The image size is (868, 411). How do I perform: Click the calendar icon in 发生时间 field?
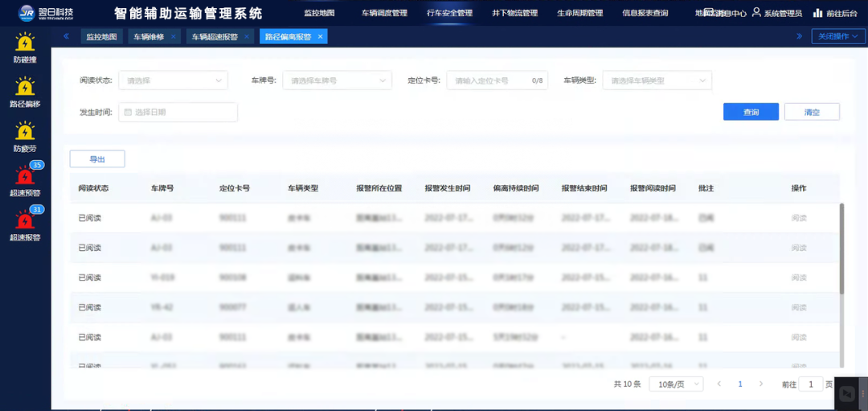128,112
